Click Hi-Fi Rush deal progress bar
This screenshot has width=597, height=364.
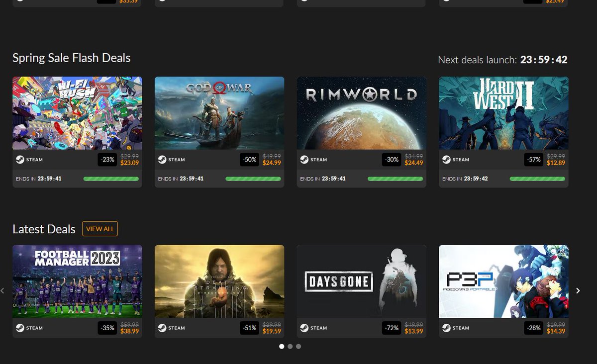coord(111,179)
